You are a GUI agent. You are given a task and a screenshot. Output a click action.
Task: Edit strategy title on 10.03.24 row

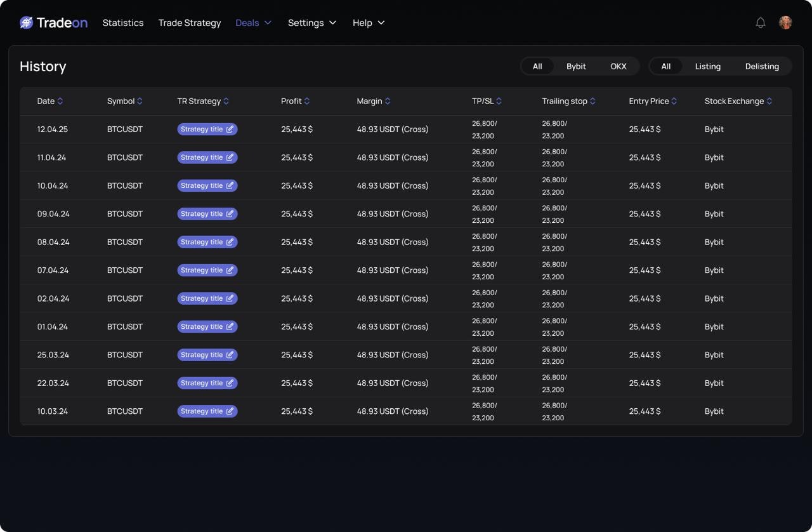click(230, 411)
